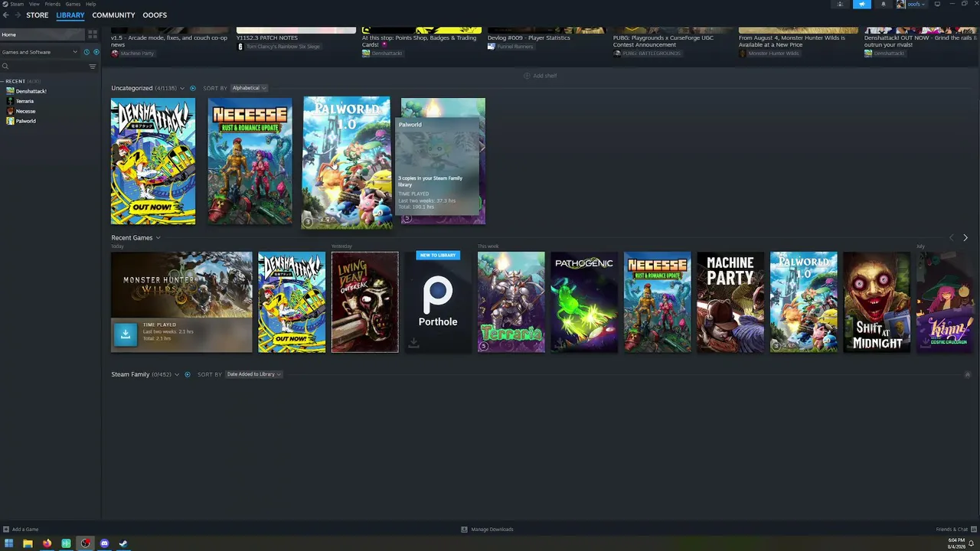980x551 pixels.
Task: Select Terraria in the recent sidebar list
Action: click(24, 101)
